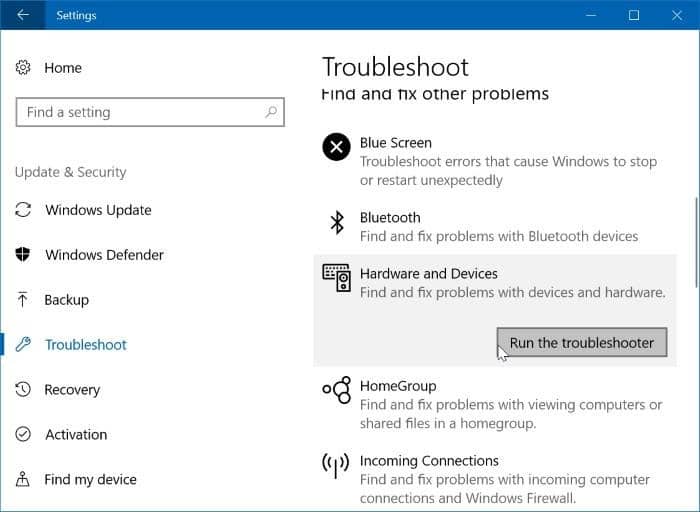The image size is (700, 512).
Task: Close the Settings window
Action: point(676,15)
